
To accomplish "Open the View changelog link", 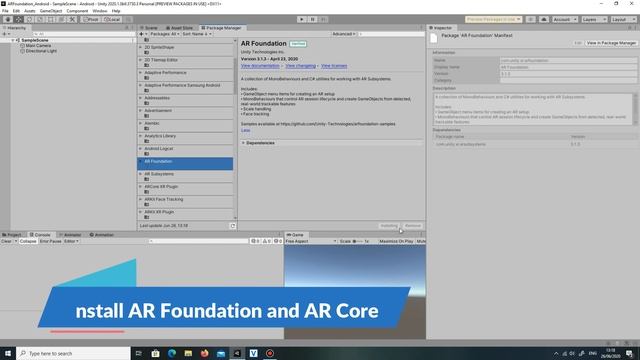I will pos(300,66).
